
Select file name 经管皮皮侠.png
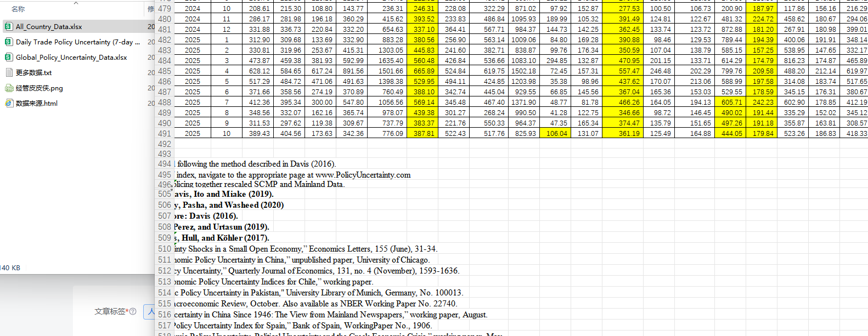point(40,88)
